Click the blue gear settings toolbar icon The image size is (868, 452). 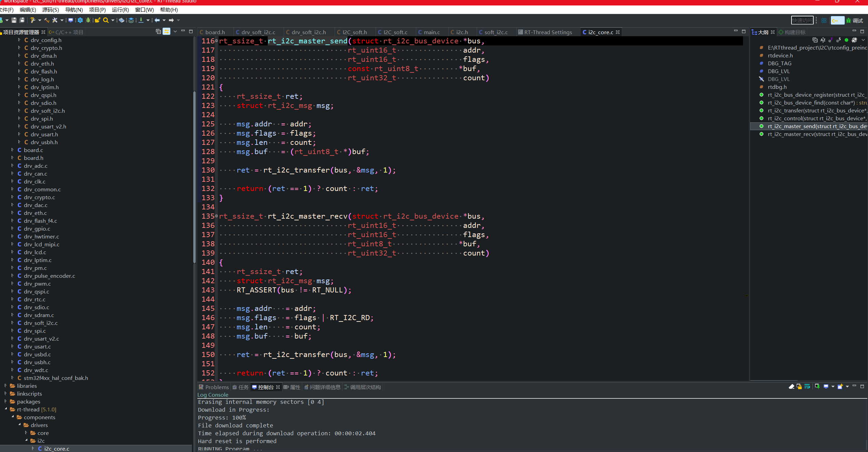click(x=80, y=20)
